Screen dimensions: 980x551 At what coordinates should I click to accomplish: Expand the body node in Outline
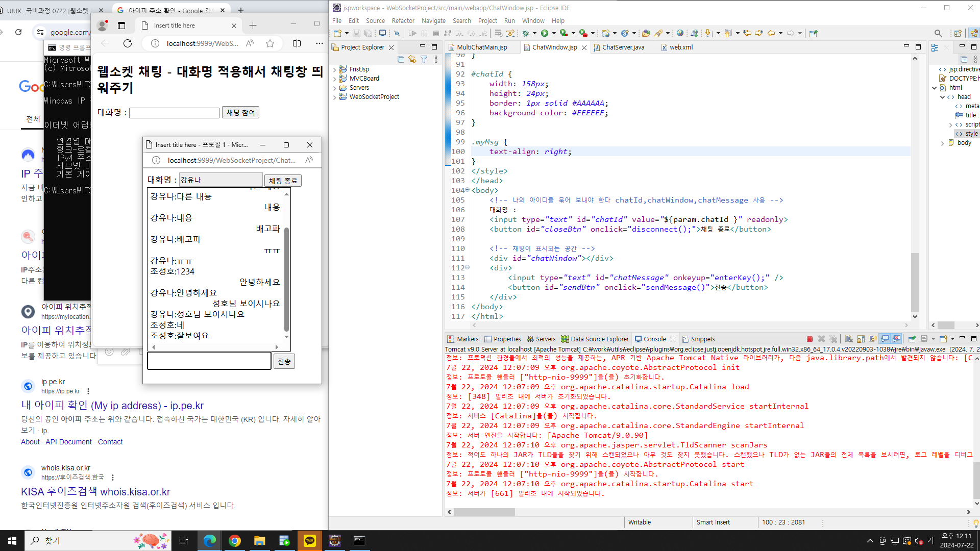(x=942, y=143)
